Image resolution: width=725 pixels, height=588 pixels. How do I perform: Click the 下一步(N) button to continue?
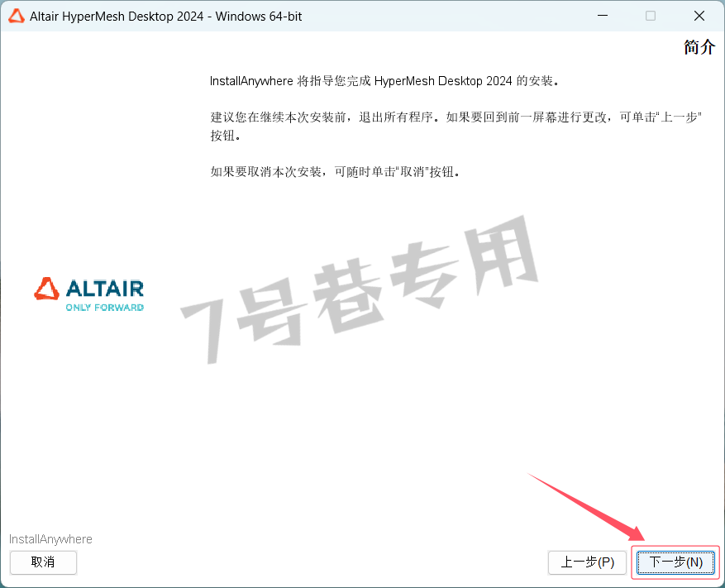675,562
